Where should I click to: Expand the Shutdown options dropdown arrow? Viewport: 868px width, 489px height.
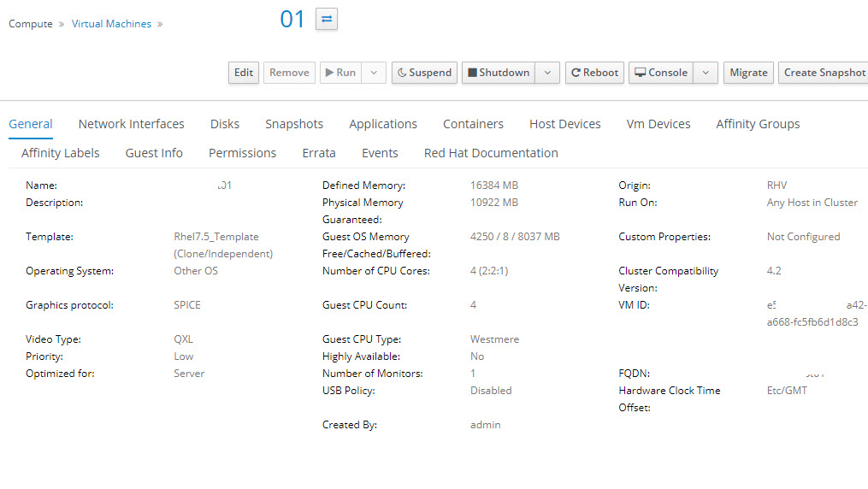click(548, 73)
